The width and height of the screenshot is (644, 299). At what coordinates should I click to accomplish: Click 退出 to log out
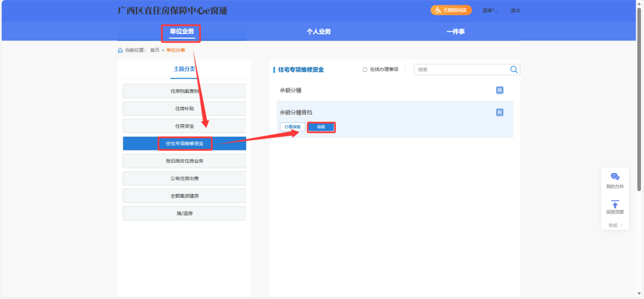(x=515, y=11)
